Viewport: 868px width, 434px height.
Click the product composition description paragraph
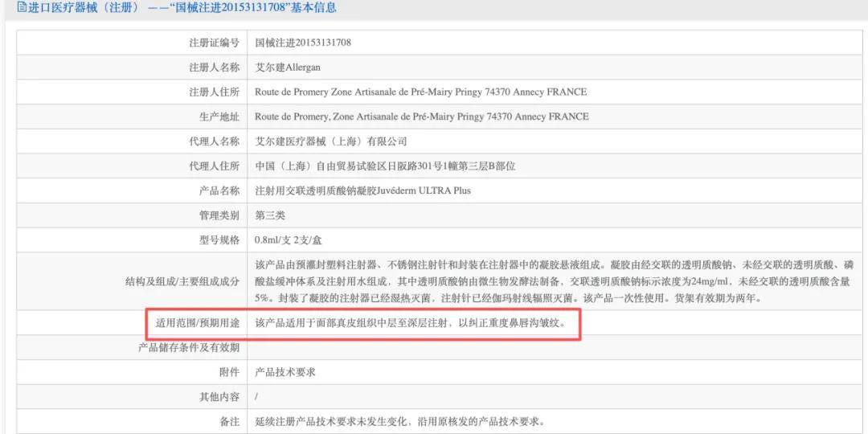click(554, 281)
